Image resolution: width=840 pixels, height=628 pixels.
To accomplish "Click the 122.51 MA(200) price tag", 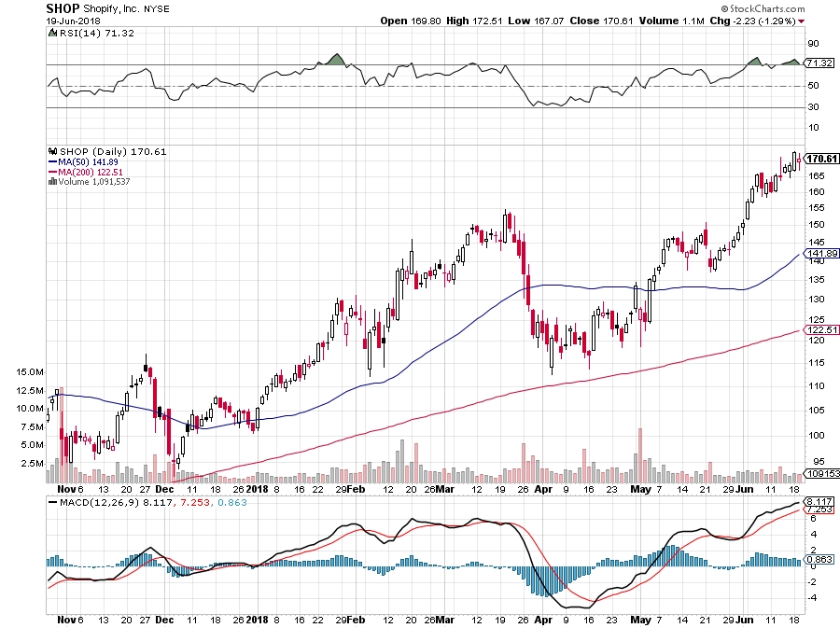I will click(x=821, y=329).
